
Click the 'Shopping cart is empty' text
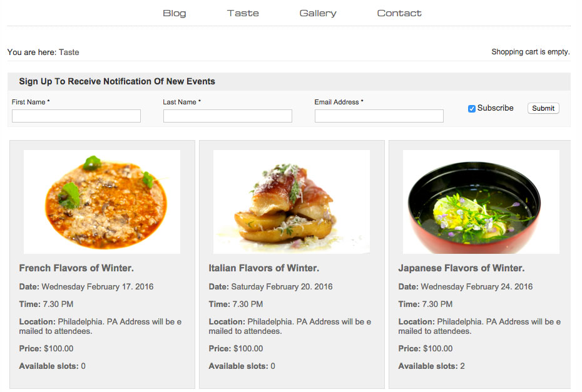click(x=531, y=52)
